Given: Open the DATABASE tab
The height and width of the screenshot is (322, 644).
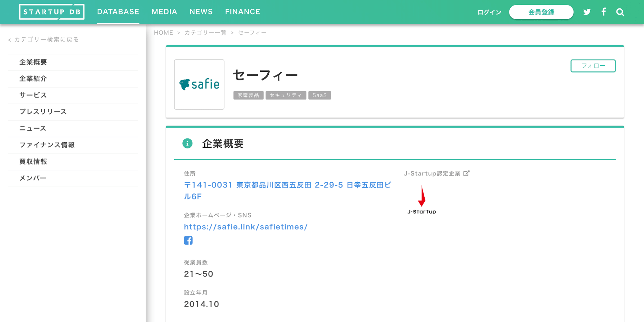Looking at the screenshot, I should 118,12.
